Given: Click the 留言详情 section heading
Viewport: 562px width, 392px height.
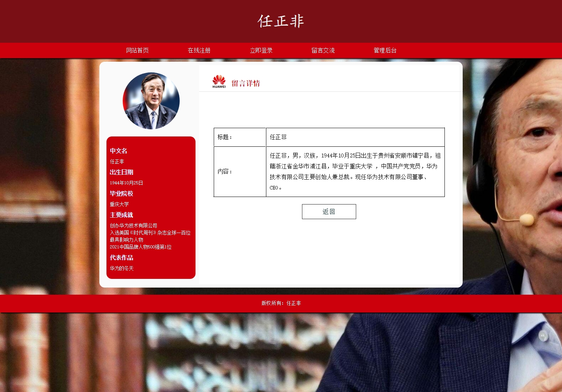Looking at the screenshot, I should 246,83.
